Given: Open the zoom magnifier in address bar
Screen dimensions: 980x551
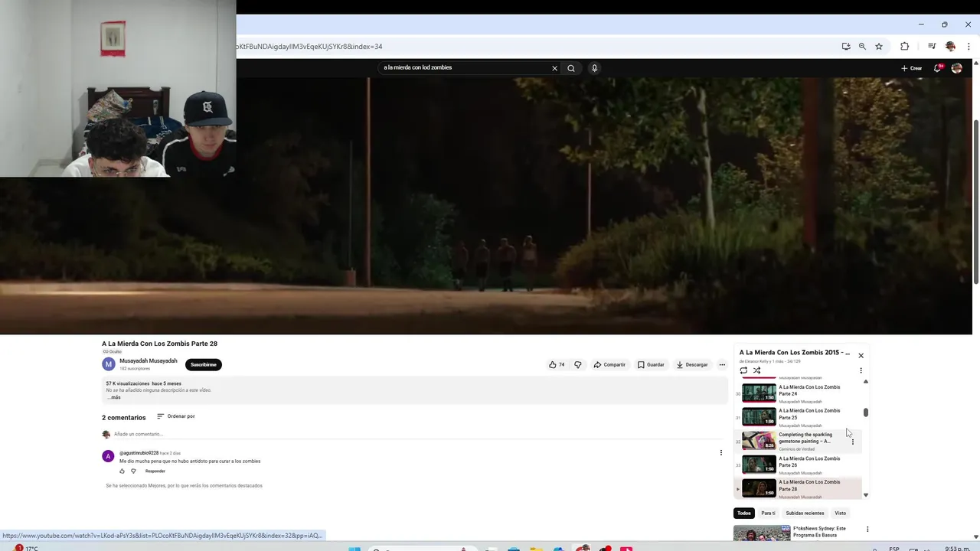Looking at the screenshot, I should [862, 46].
